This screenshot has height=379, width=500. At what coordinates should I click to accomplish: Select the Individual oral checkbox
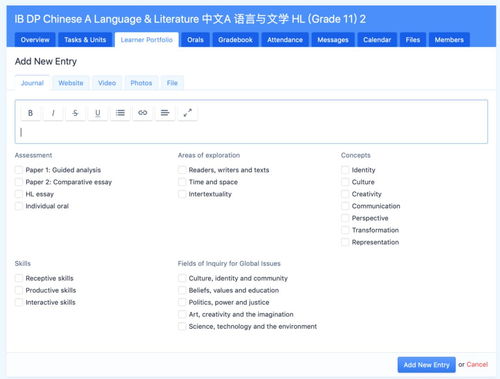pyautogui.click(x=19, y=206)
